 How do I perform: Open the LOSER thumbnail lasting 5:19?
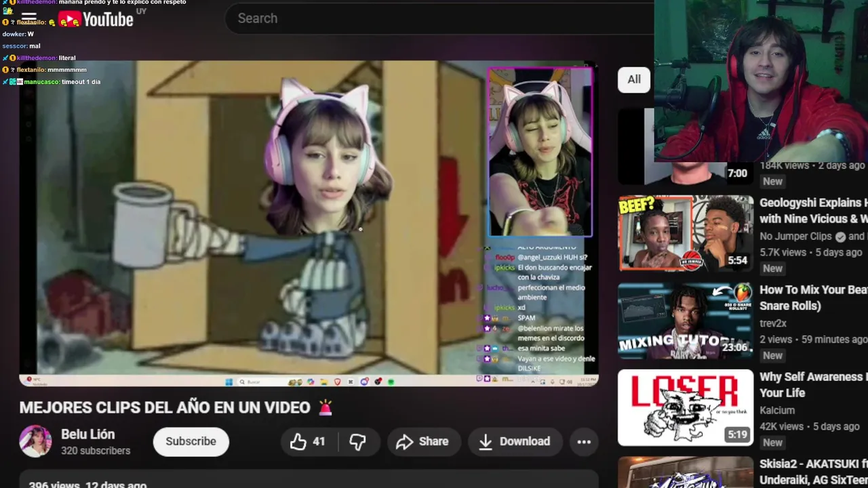click(686, 407)
